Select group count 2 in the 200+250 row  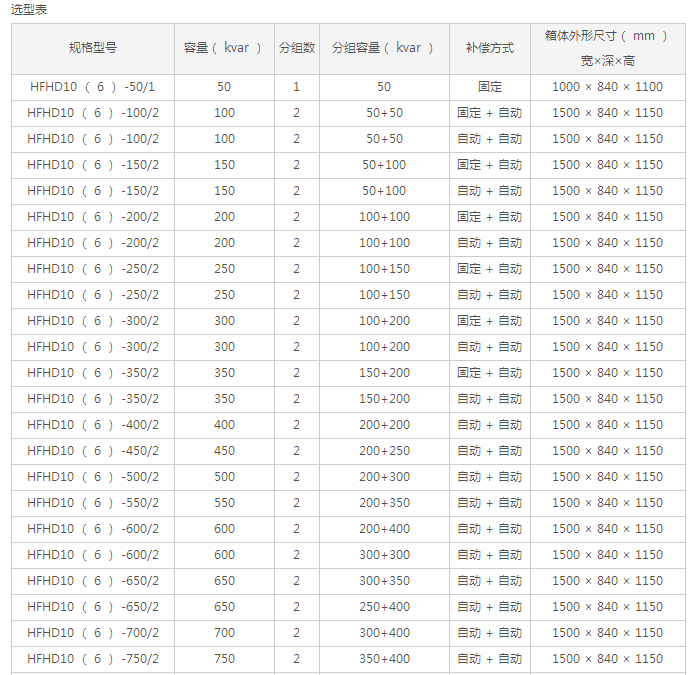[x=297, y=451]
